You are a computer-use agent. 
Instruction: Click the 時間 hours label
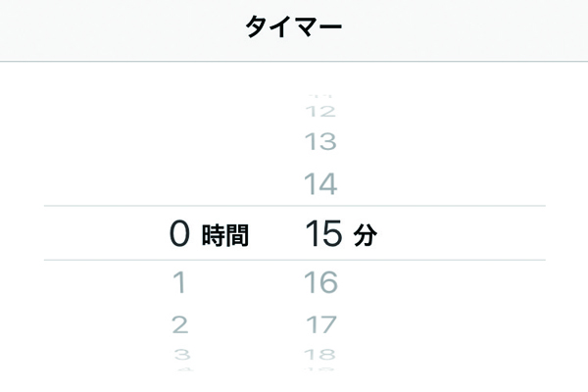[225, 235]
